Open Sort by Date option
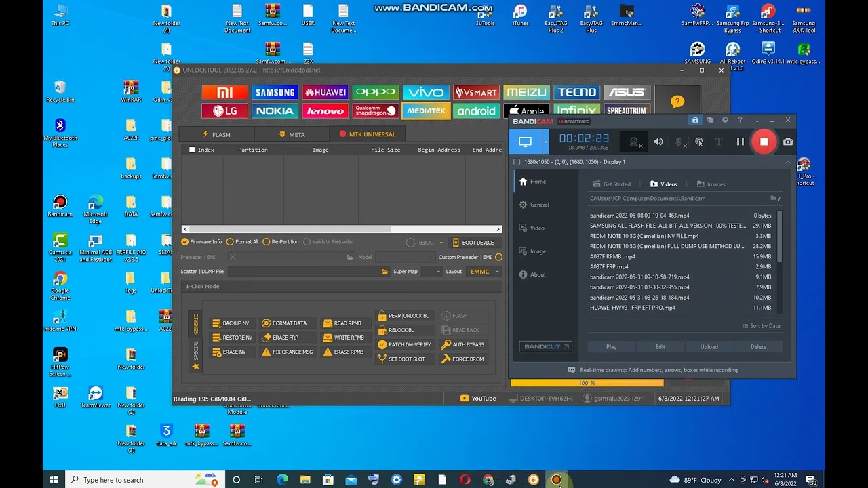Viewport: 868px width, 488px height. coord(761,326)
